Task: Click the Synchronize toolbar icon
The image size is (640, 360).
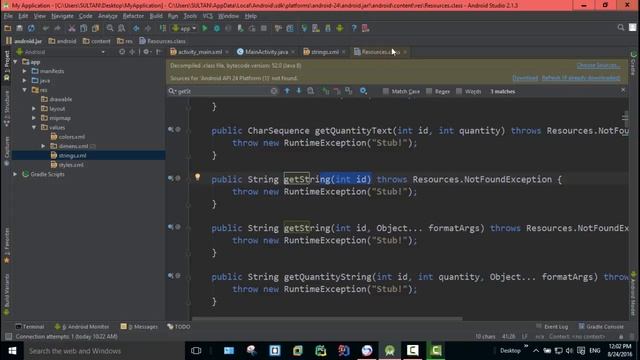Action: pyautogui.click(x=31, y=28)
